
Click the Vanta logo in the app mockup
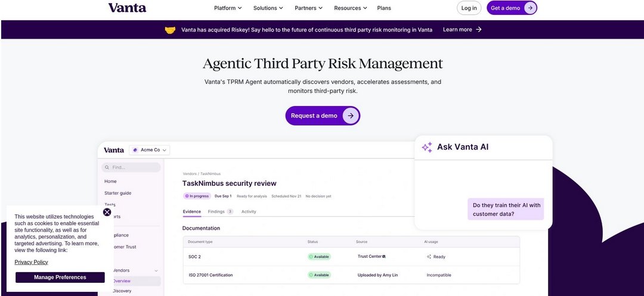[114, 150]
